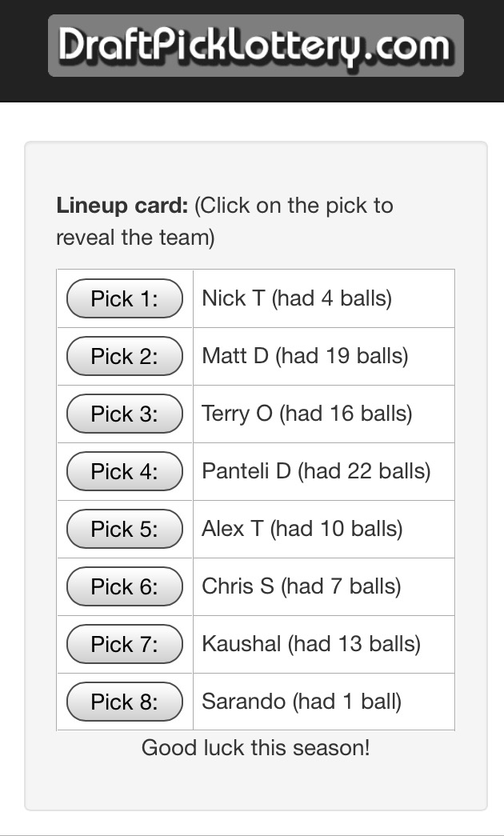
Task: Click the Chris S (had 7 balls) entry
Action: [302, 586]
